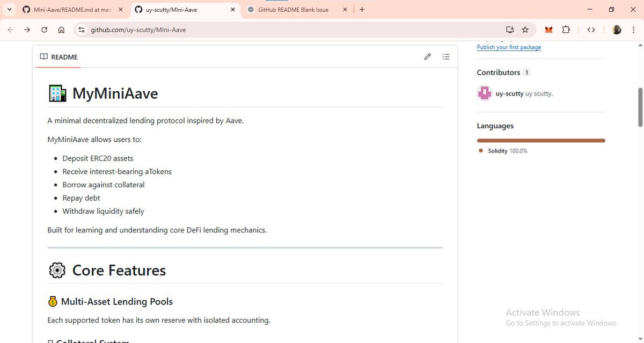This screenshot has height=343, width=644.
Task: Open the GitHub README Blank Issue tab
Action: [x=297, y=10]
